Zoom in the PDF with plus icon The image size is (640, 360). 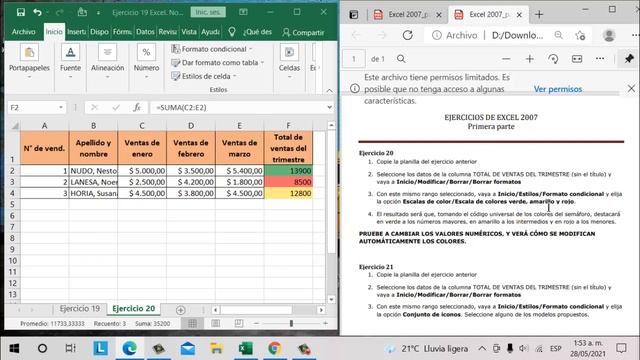point(530,59)
